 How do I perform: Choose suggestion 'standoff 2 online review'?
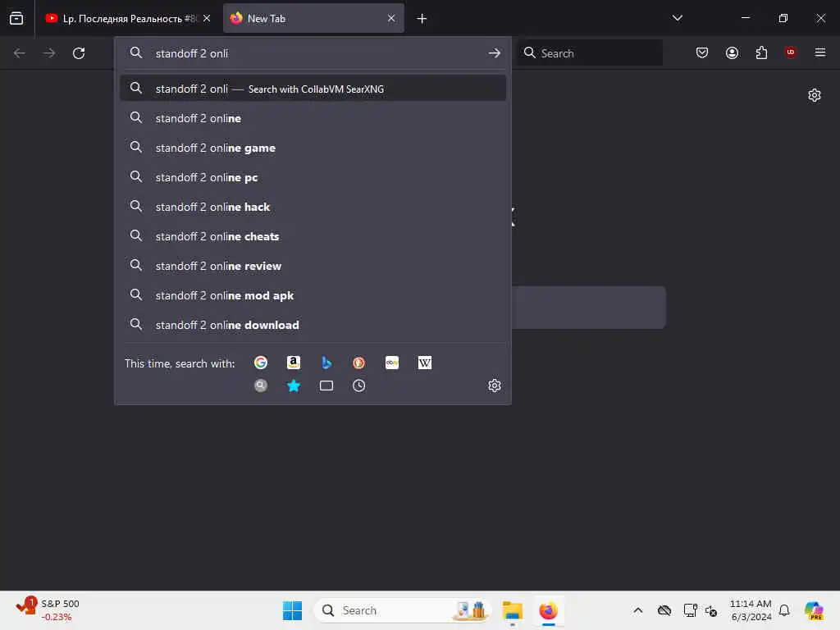313,266
